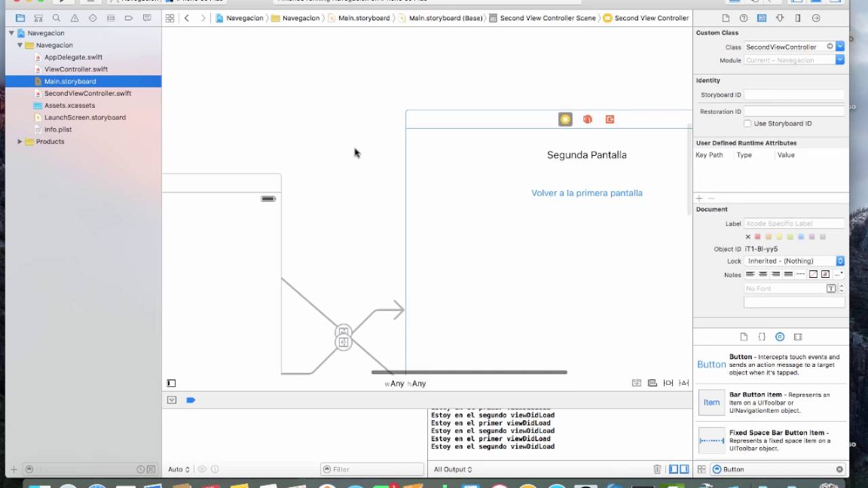Toggle the console pane
Image resolution: width=868 pixels, height=488 pixels.
coord(684,469)
